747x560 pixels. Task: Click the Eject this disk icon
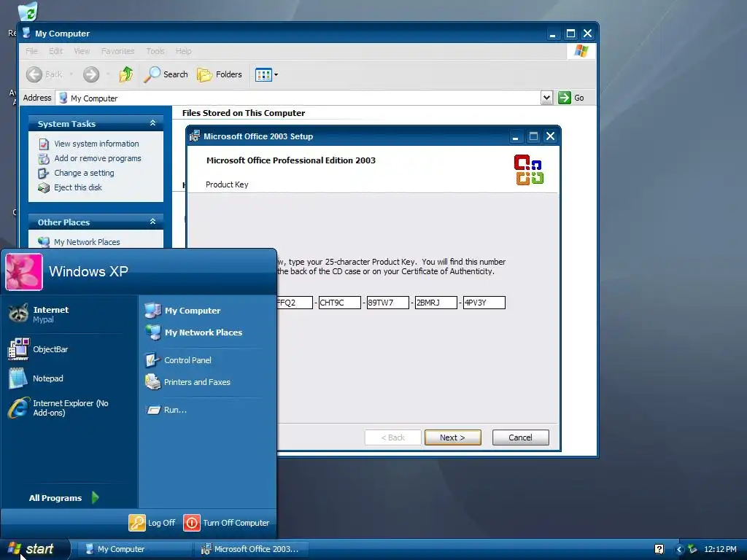click(44, 187)
